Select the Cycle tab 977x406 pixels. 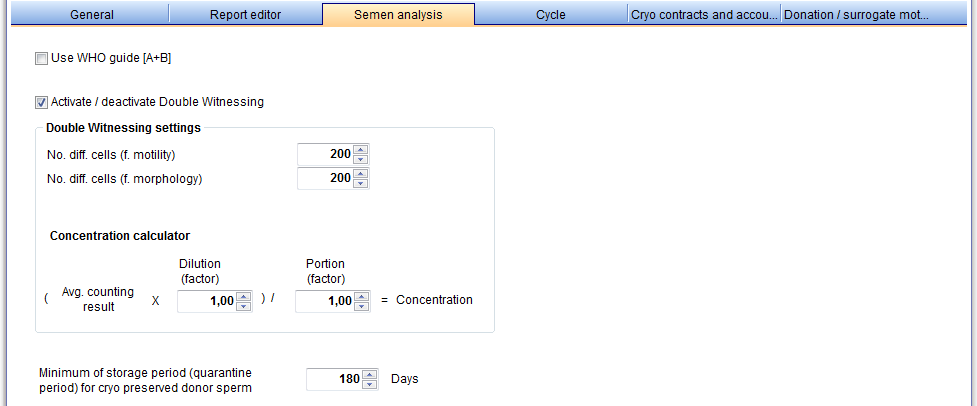tap(551, 15)
